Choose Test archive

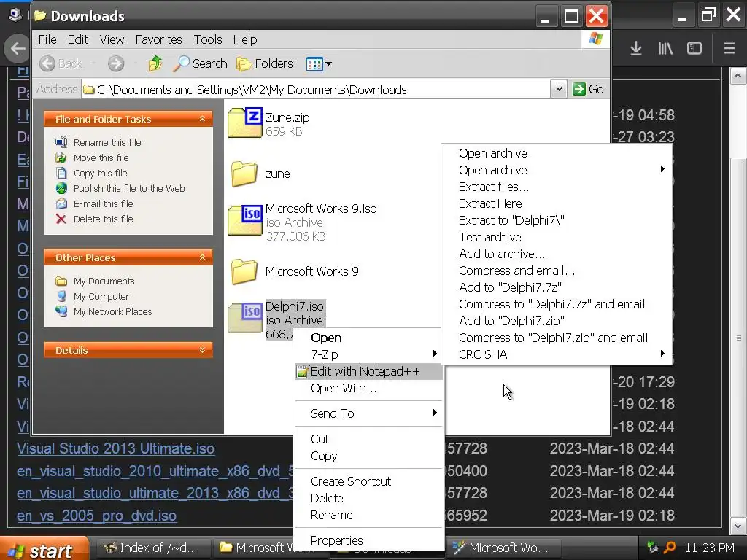557,237
